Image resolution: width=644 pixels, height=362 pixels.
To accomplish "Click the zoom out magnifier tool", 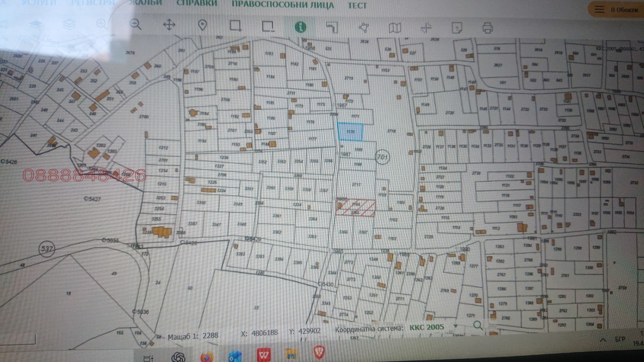I will click(136, 25).
